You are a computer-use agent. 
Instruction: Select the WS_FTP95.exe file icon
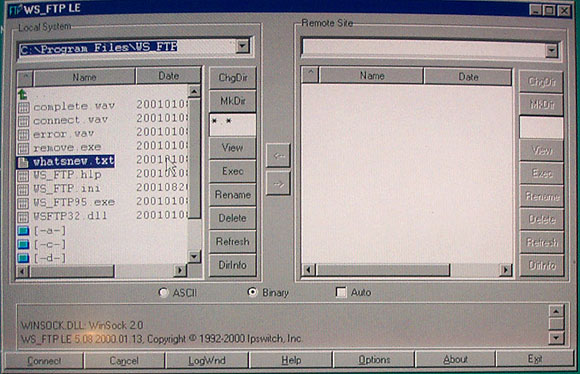pyautogui.click(x=23, y=203)
